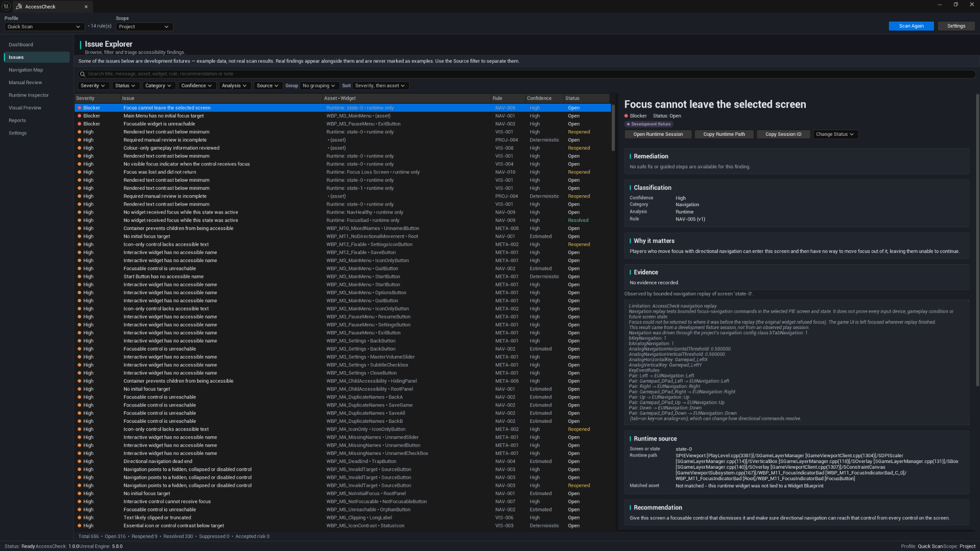Screen dimensions: 980x551
Task: Click the Unreal Engine logo icon
Action: click(6, 6)
